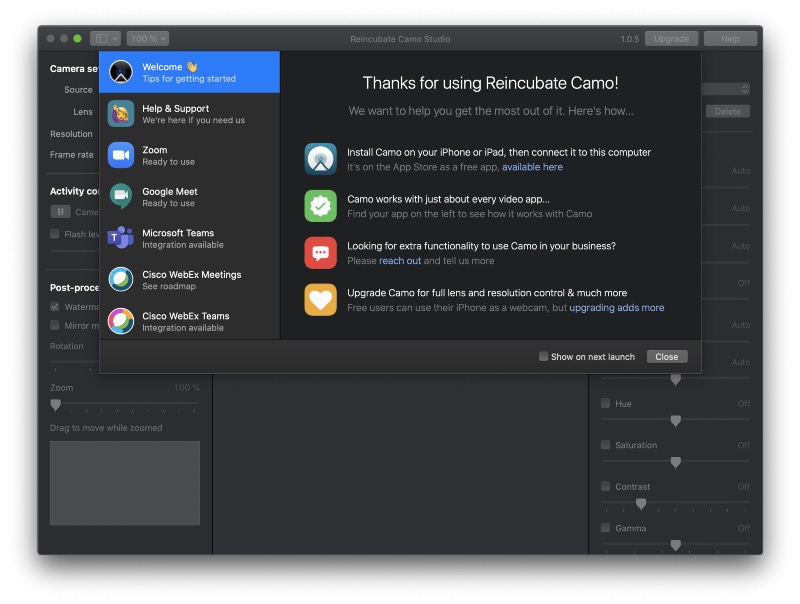Select the Cisco WebEx Meetings entry

[x=189, y=280]
